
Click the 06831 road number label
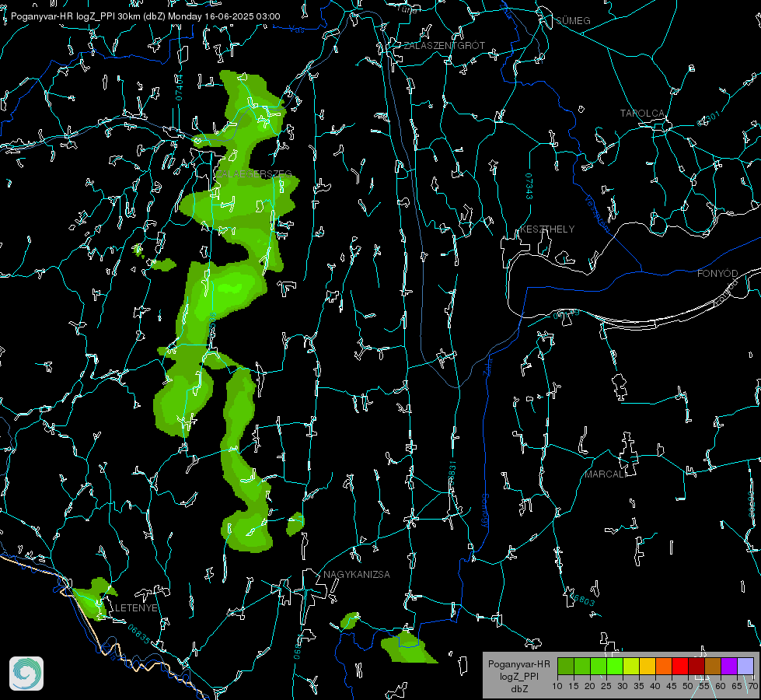(452, 474)
